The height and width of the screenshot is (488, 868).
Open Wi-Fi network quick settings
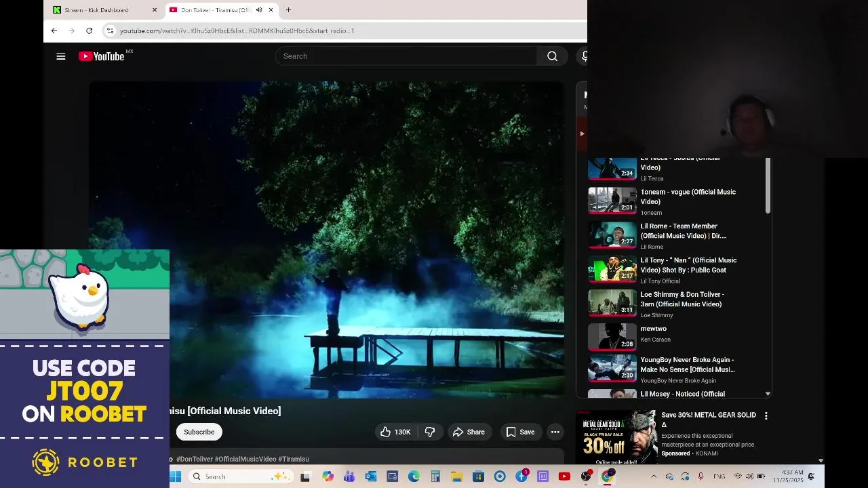(x=738, y=476)
